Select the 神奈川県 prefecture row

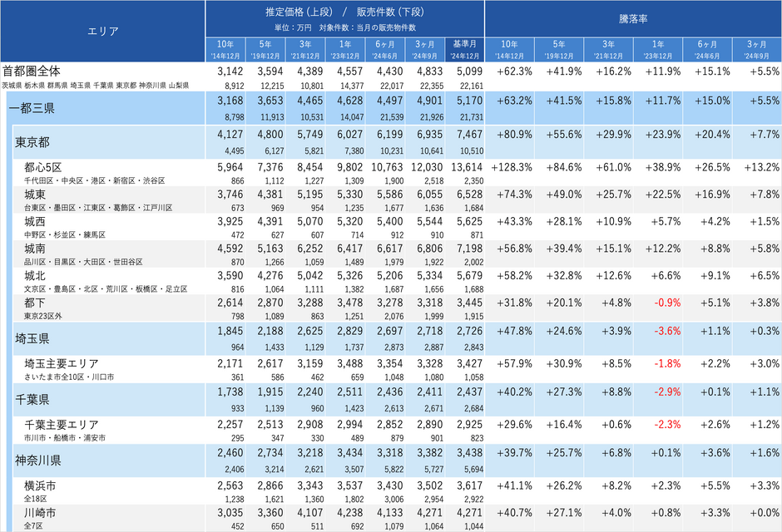[x=397, y=461]
